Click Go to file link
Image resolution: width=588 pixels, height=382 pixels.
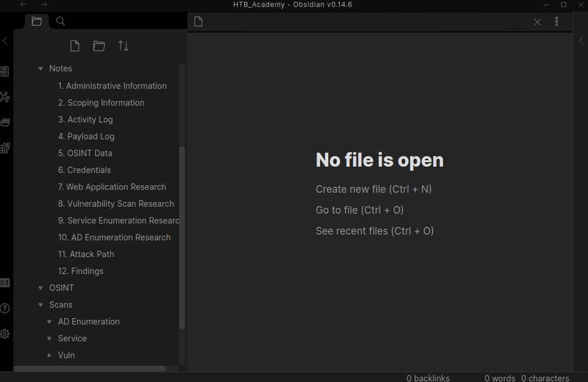360,210
